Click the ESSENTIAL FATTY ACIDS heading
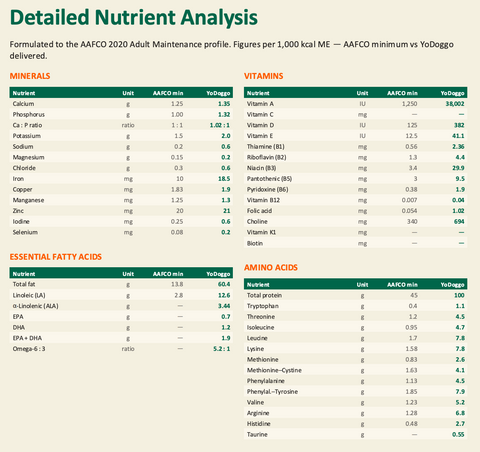This screenshot has height=452, width=480. point(56,257)
